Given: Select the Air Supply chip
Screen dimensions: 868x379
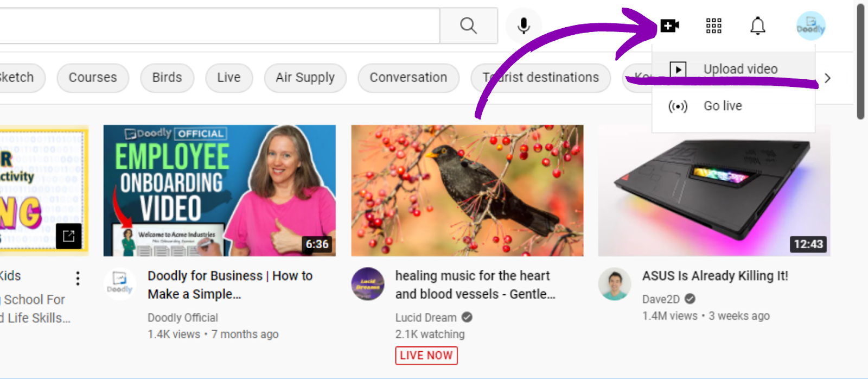Looking at the screenshot, I should pyautogui.click(x=305, y=78).
